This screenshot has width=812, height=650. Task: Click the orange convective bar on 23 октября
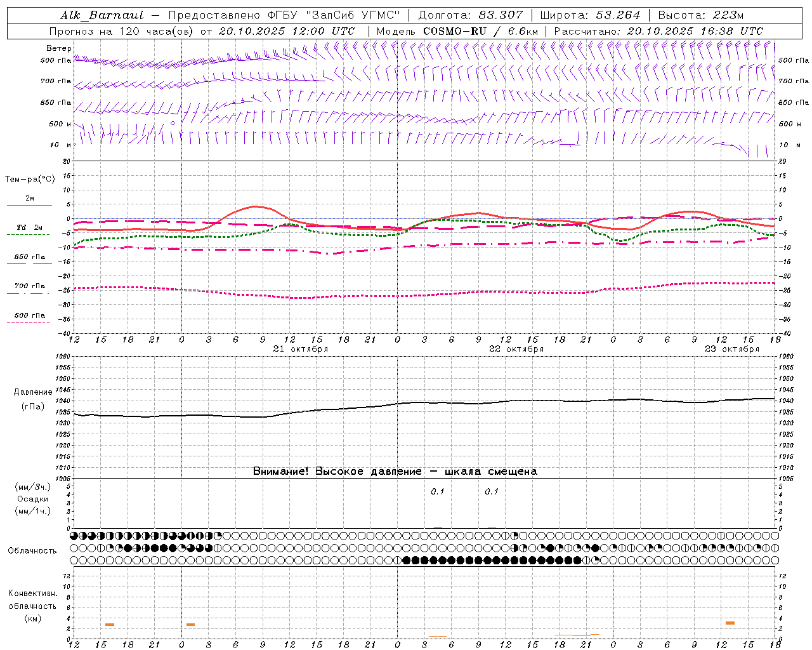(x=730, y=623)
